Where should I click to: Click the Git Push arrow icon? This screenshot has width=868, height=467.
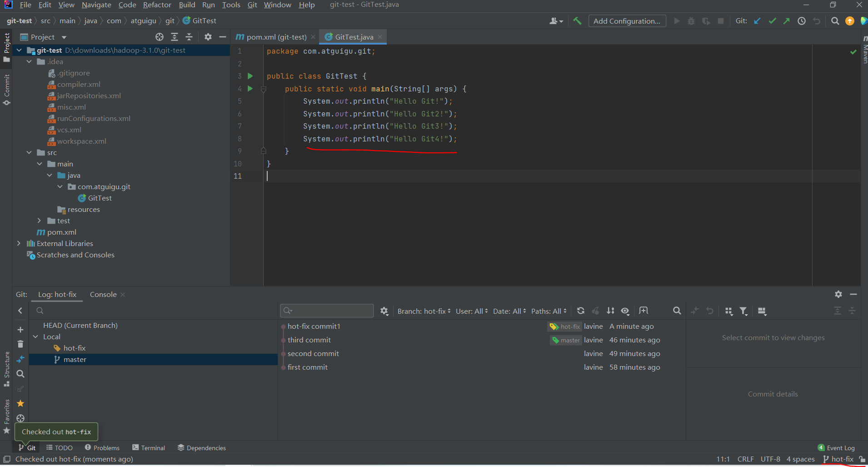click(787, 21)
